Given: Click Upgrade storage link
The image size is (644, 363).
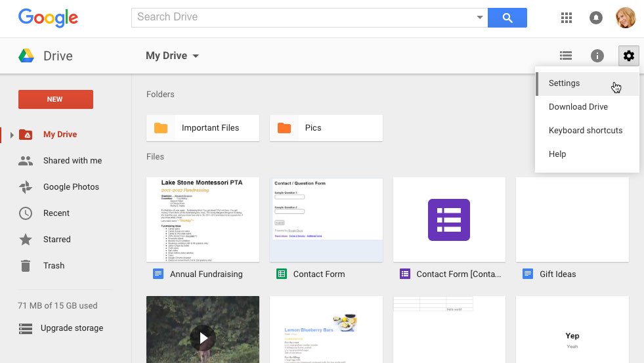Looking at the screenshot, I should (x=72, y=328).
